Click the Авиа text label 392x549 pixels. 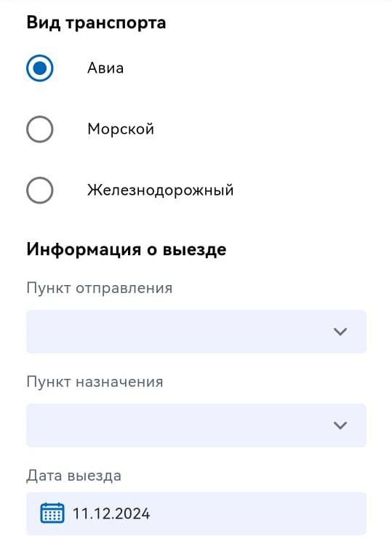tap(105, 68)
